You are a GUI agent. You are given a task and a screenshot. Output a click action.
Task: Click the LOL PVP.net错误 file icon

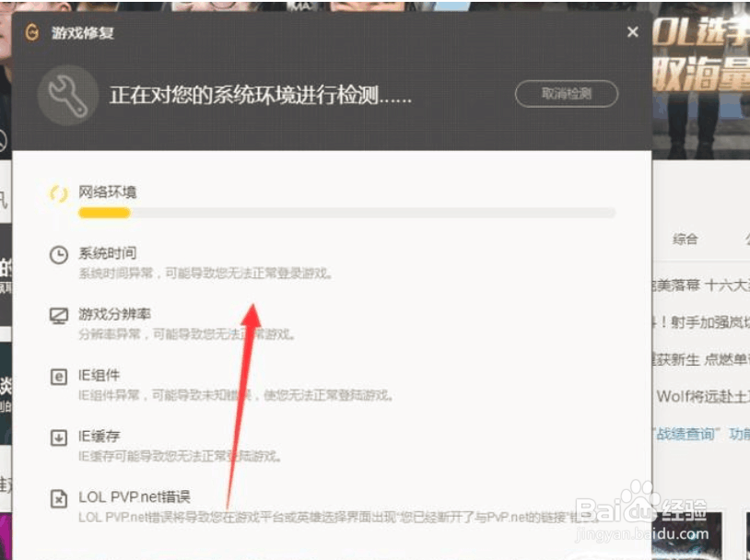(59, 499)
